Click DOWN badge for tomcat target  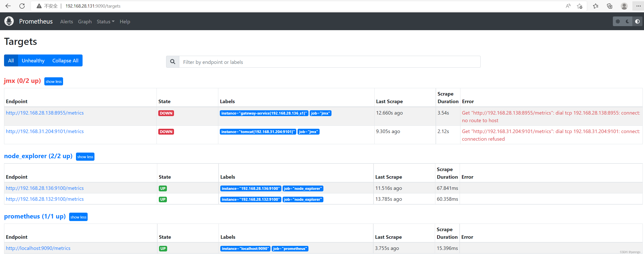point(166,132)
